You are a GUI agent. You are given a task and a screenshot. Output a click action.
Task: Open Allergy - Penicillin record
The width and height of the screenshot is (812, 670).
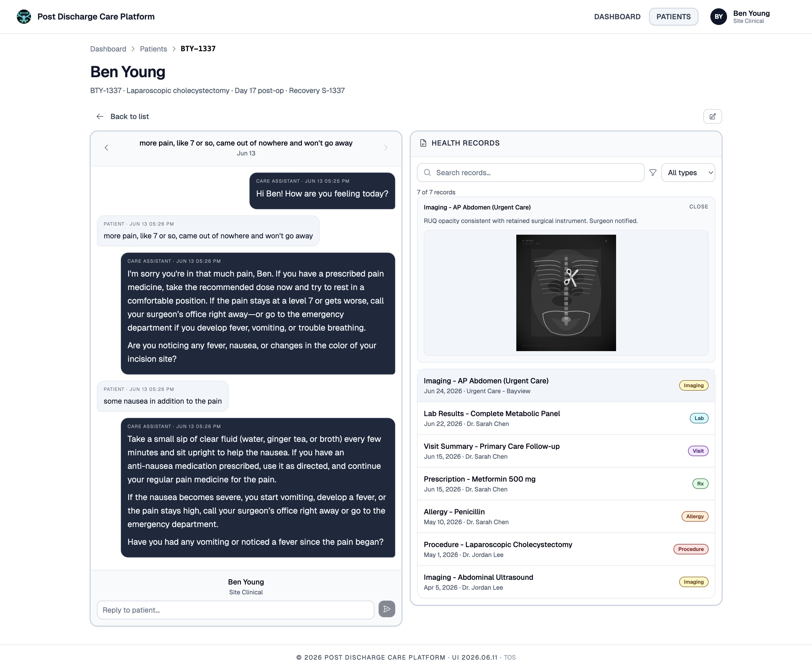coord(566,517)
